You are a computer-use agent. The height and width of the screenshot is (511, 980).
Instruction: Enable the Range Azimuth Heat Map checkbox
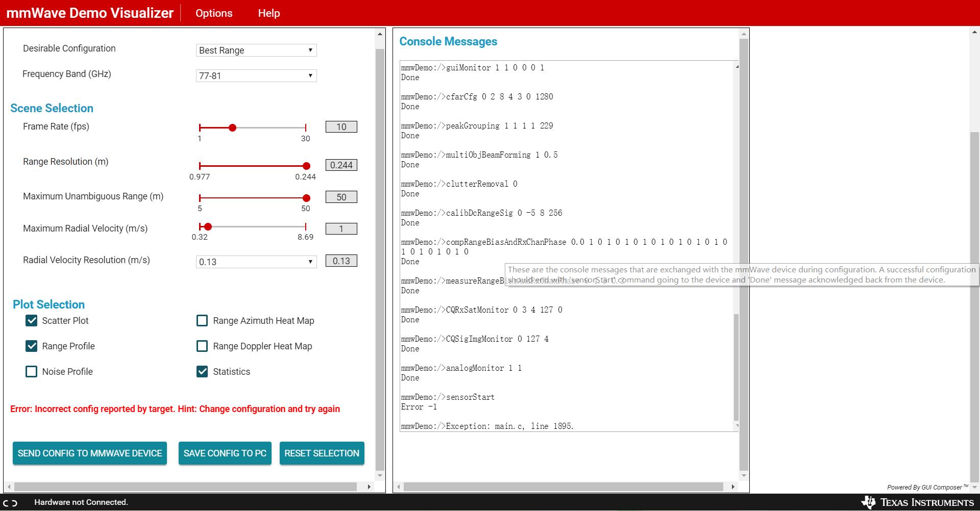202,320
